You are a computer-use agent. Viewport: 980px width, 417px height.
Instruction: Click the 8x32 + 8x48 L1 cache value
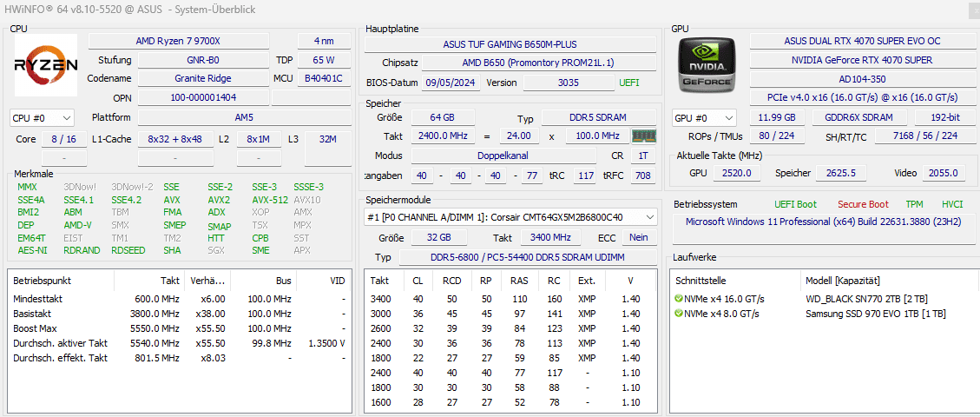click(175, 139)
